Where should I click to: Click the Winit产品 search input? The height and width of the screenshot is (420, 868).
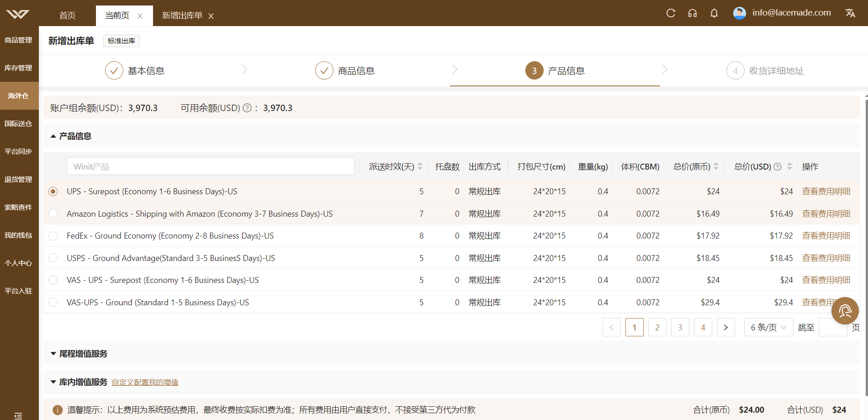(211, 166)
